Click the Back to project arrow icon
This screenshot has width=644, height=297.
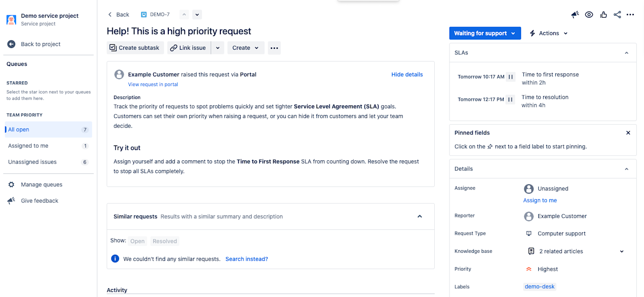click(x=11, y=44)
